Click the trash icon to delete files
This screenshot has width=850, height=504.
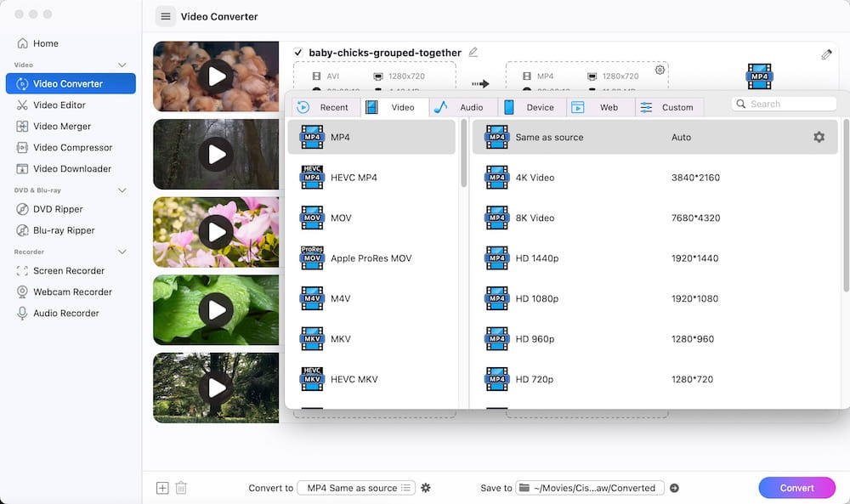point(181,488)
